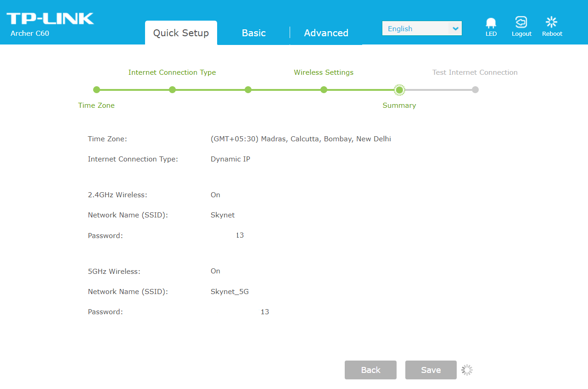Select the Test Internet Connection step dot
Image resolution: width=588 pixels, height=389 pixels.
coord(475,89)
